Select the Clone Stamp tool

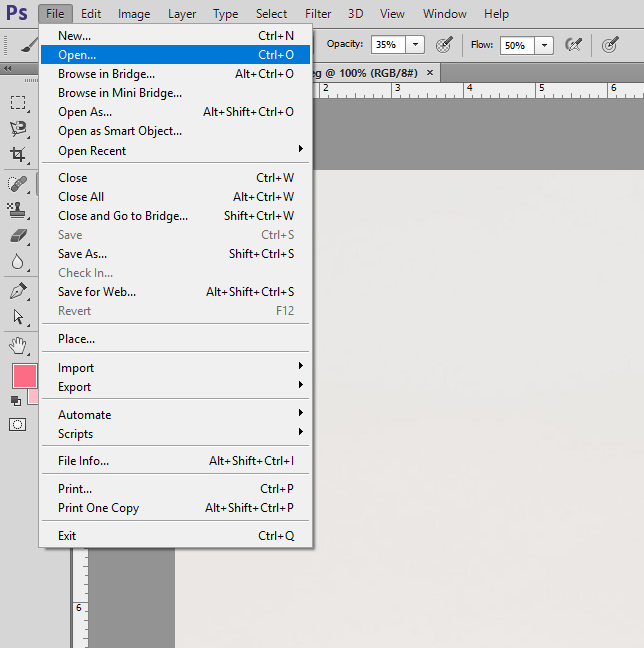(x=18, y=209)
